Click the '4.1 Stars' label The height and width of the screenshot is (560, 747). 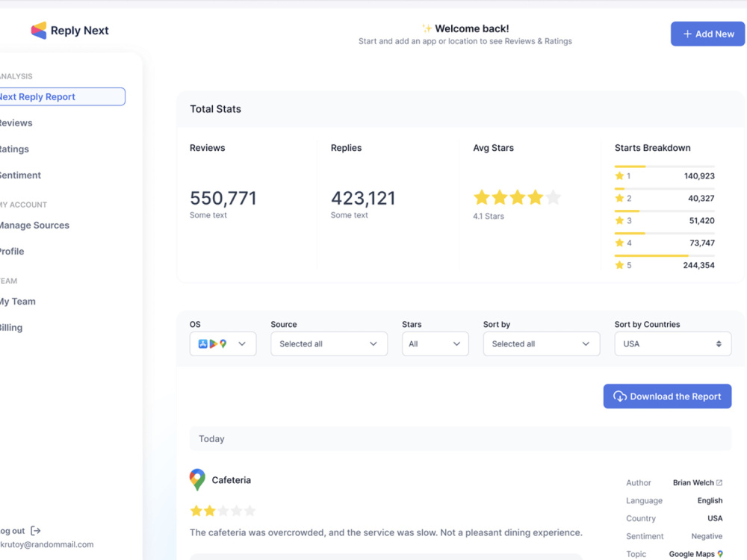[489, 217]
